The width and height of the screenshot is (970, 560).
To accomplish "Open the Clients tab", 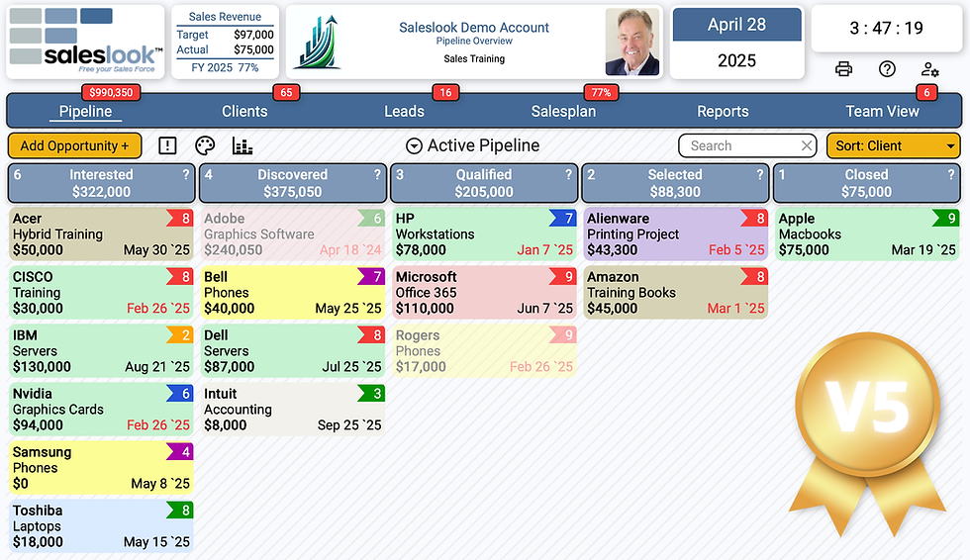I will pyautogui.click(x=244, y=111).
